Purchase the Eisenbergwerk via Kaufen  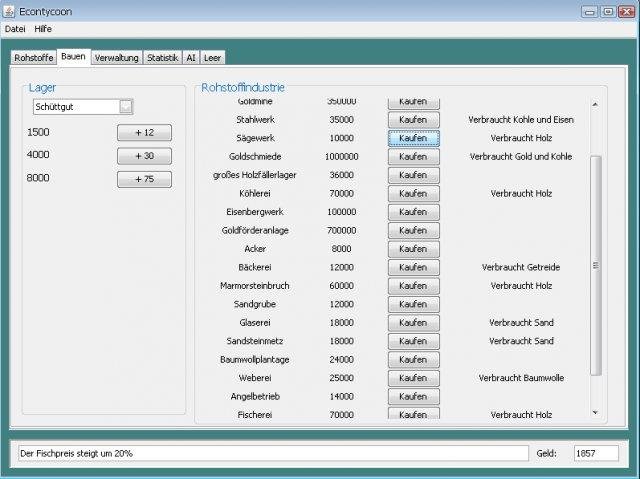pos(413,212)
